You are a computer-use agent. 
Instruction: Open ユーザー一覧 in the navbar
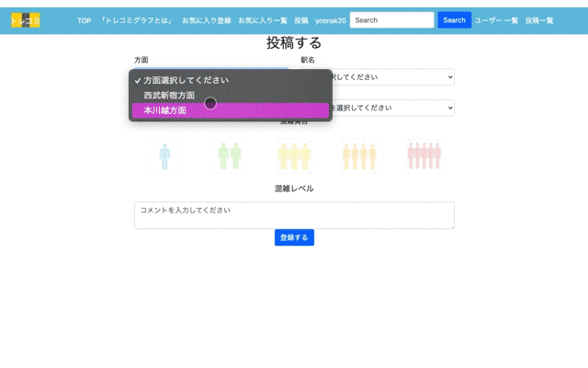496,20
